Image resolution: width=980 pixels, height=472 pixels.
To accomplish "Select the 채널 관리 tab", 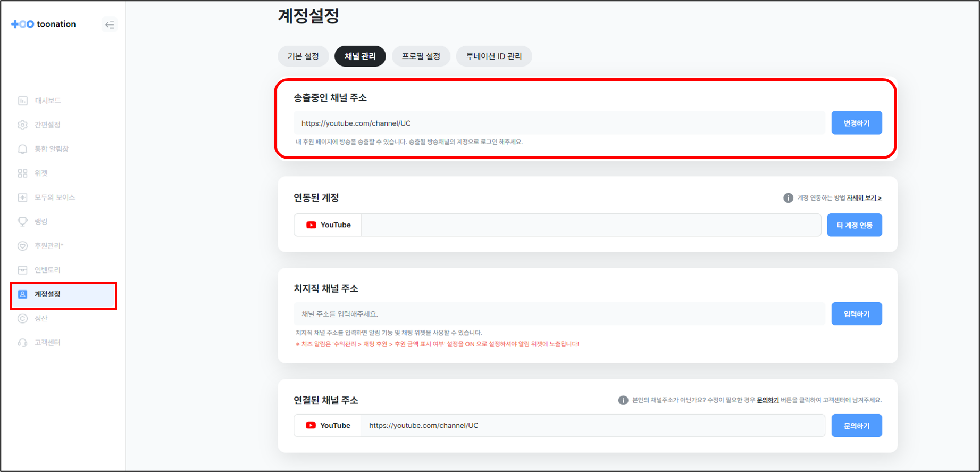I will tap(360, 56).
